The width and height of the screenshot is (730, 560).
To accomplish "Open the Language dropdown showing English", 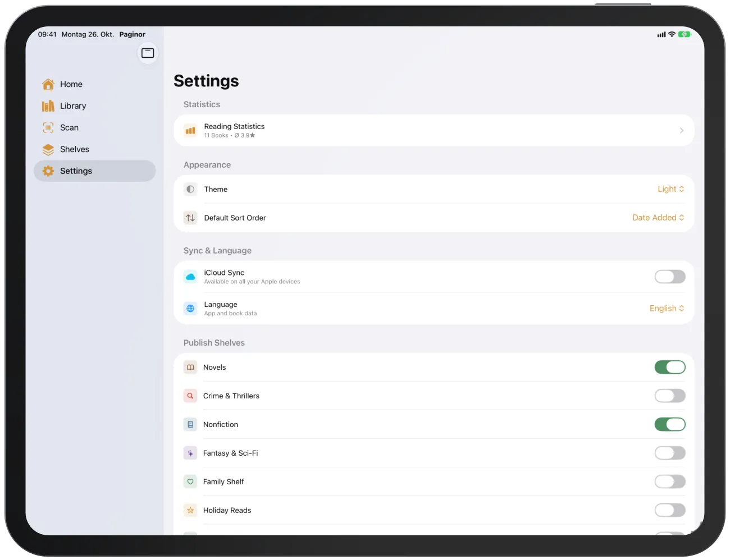I will coord(667,309).
